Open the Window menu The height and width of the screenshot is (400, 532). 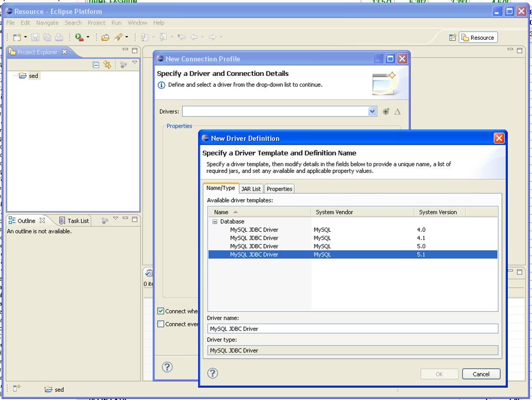coord(137,23)
